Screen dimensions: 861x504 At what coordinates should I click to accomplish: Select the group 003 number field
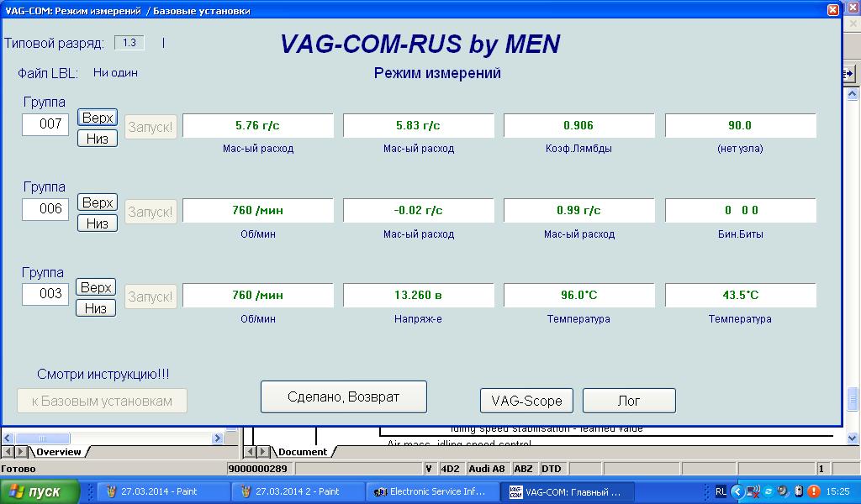45,293
